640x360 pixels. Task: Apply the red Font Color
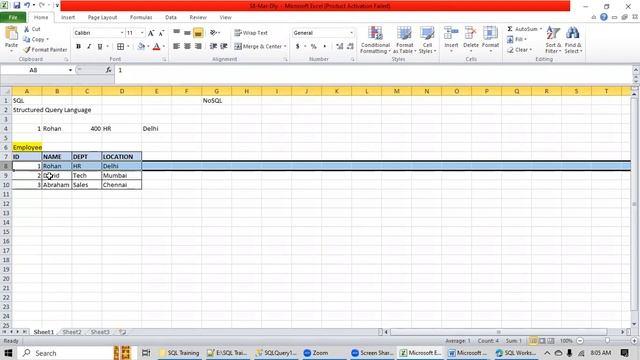[x=156, y=47]
